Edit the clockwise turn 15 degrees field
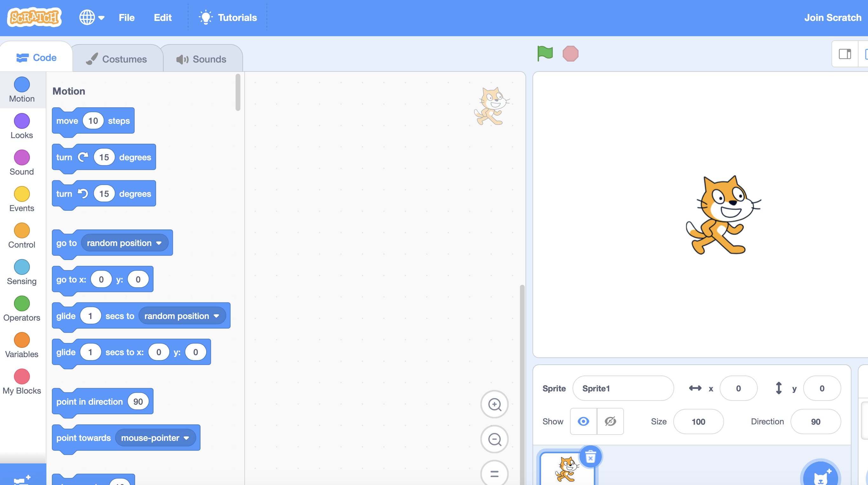This screenshot has width=868, height=485. click(104, 157)
